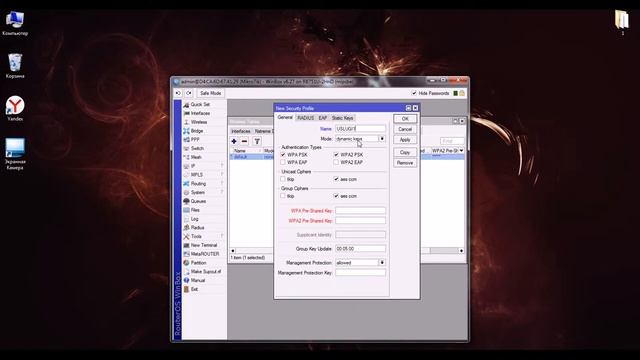Open the Computer desktop icon
The width and height of the screenshot is (640, 360).
point(15,23)
